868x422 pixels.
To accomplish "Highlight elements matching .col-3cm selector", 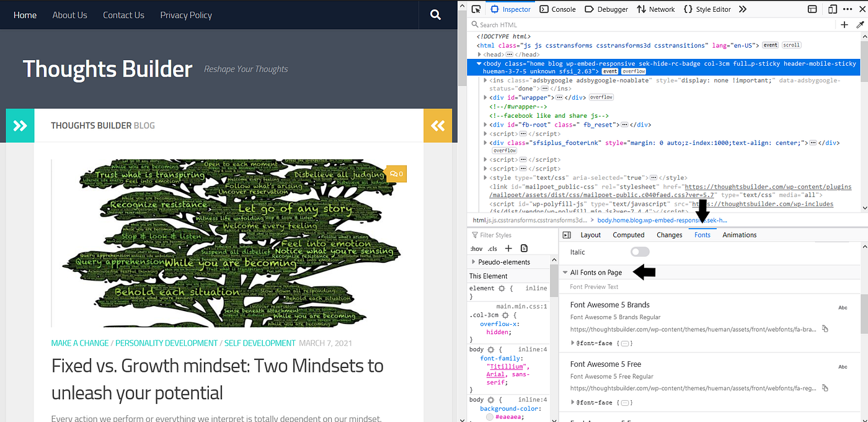I will [506, 315].
